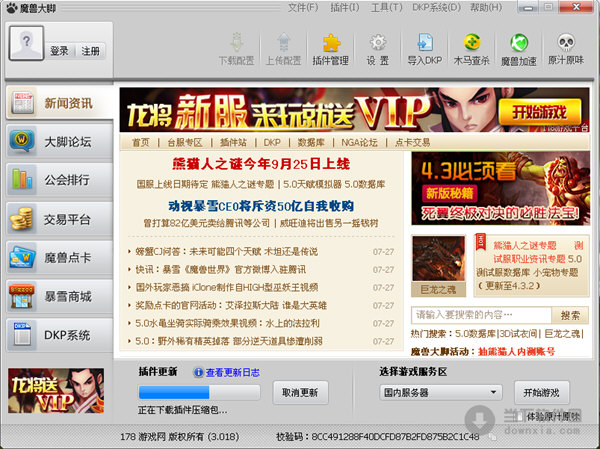Open news 奖励点卡的官网活动
600x449 pixels.
(231, 305)
